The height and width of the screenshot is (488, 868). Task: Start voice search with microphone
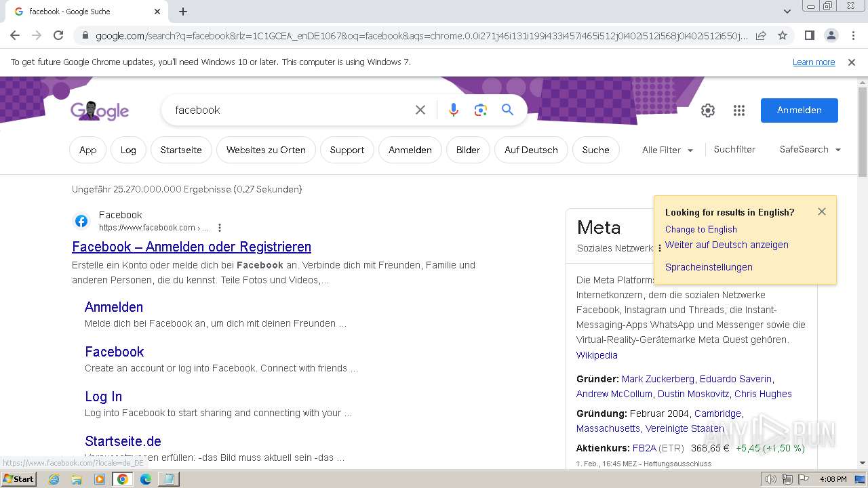pyautogui.click(x=454, y=110)
